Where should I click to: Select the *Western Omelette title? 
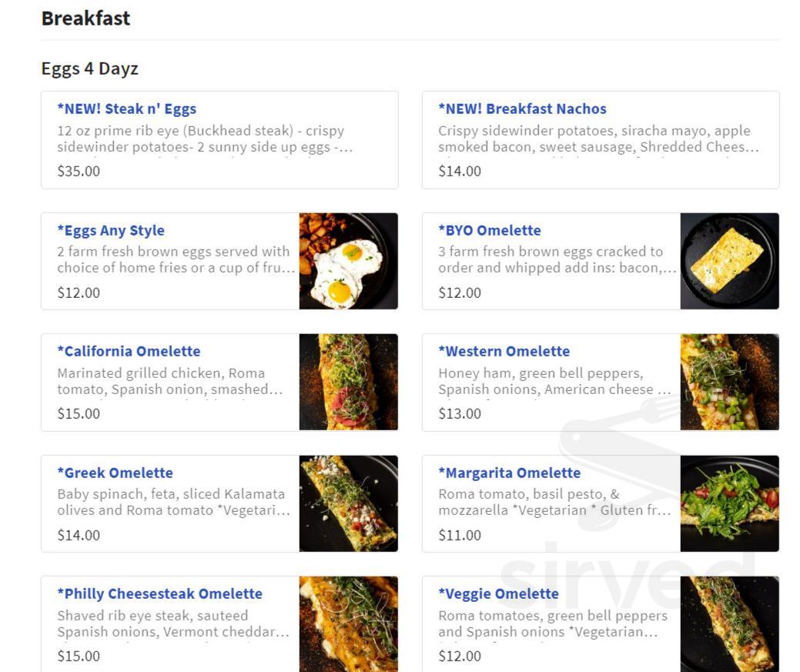pos(504,351)
